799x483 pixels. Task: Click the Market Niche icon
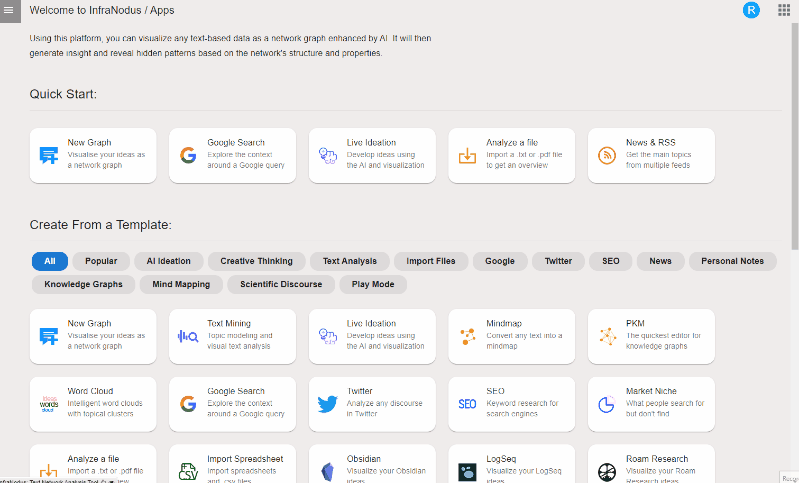click(x=606, y=405)
